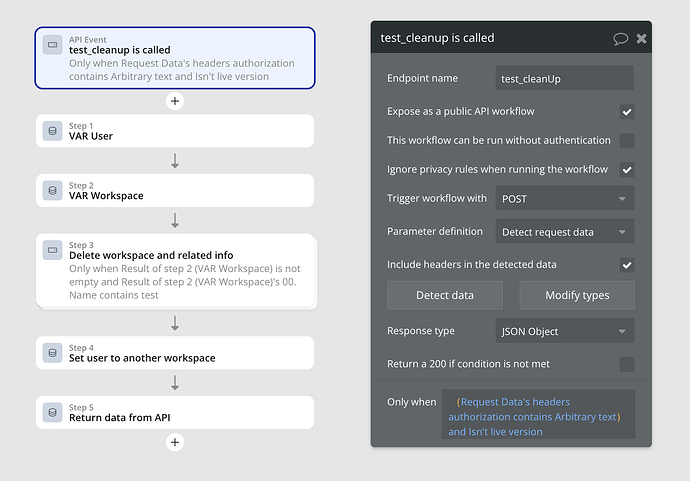The width and height of the screenshot is (690, 481).
Task: Expand the Parameter definition dropdown
Action: click(x=565, y=232)
